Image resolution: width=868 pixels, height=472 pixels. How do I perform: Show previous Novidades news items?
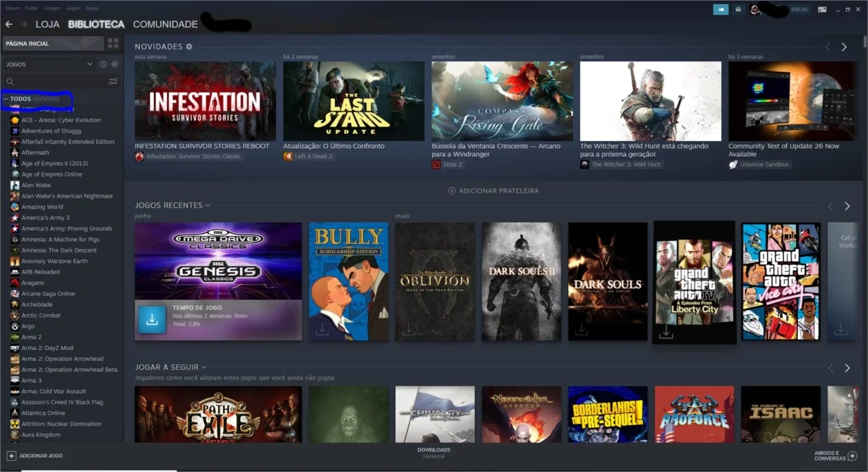pyautogui.click(x=827, y=47)
